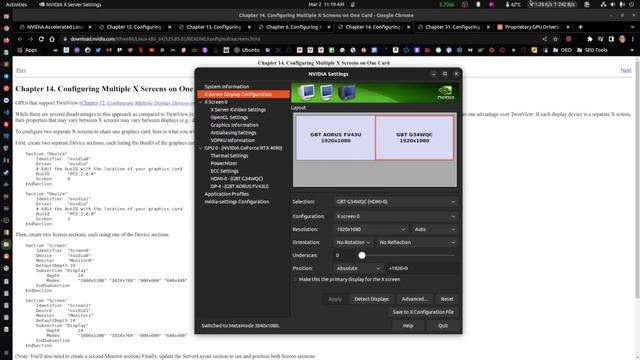Screen dimensions: 640x360
Task: Enable 'Make this the primary display' checkbox
Action: pos(295,280)
